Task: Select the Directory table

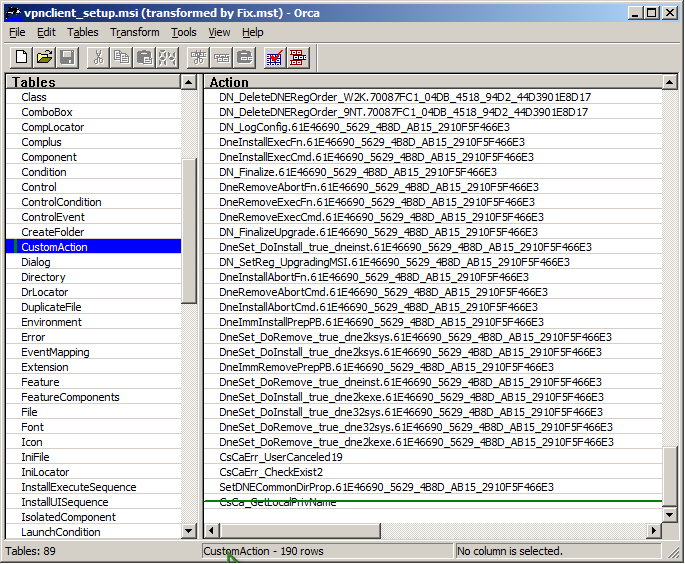Action: point(93,277)
